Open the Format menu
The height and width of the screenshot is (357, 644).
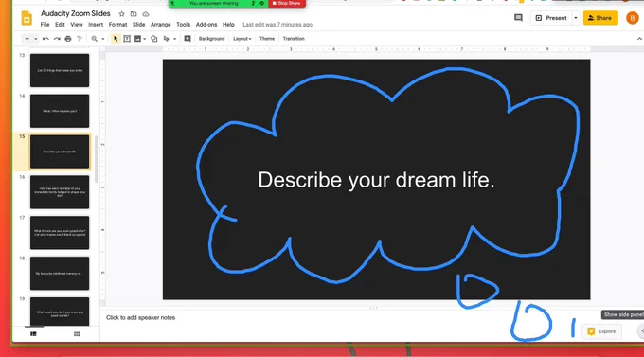click(117, 25)
